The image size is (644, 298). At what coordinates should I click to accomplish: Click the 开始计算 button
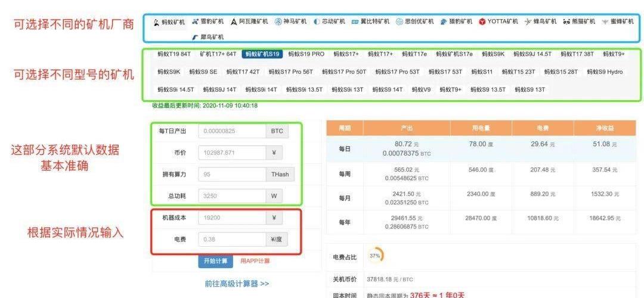click(x=215, y=261)
